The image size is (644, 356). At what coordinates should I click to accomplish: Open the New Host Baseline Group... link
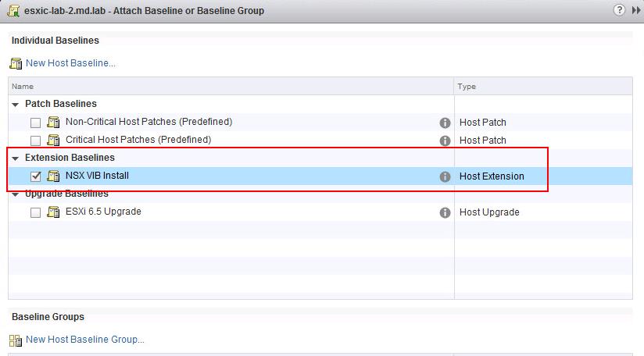pos(85,340)
